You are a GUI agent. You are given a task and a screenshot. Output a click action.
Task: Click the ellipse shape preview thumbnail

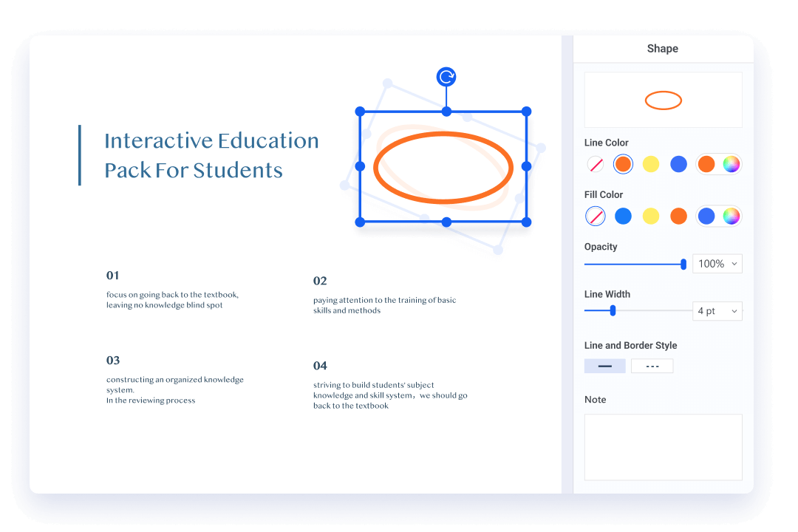coord(663,100)
